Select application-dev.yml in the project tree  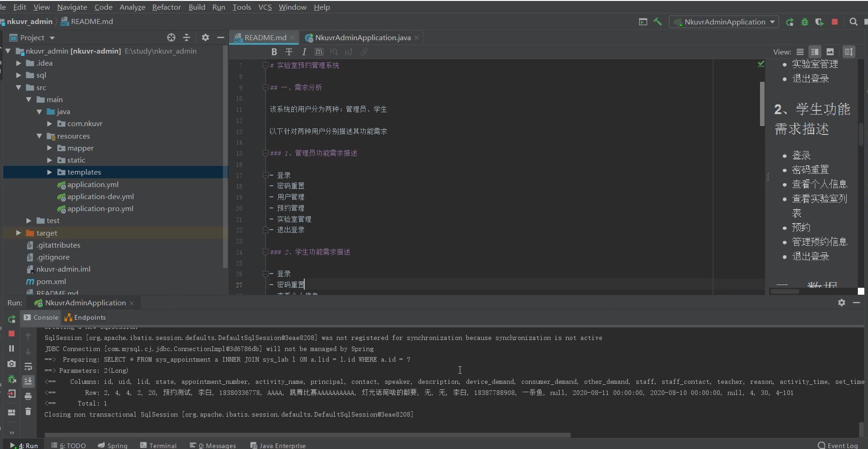pyautogui.click(x=100, y=196)
